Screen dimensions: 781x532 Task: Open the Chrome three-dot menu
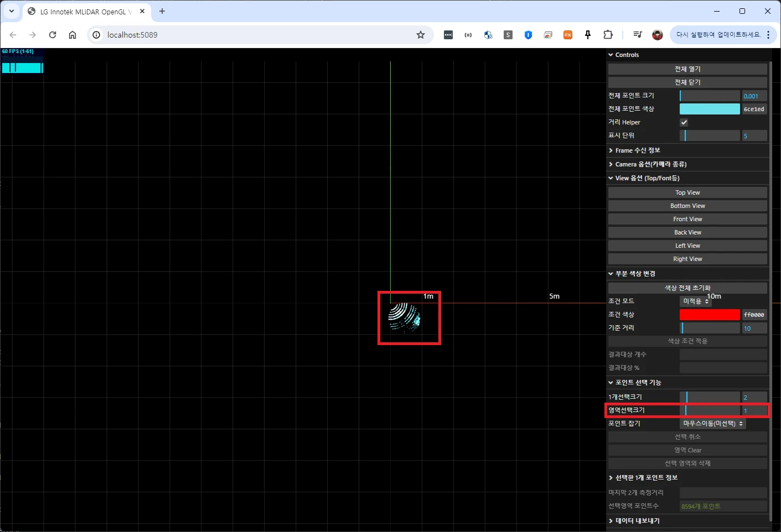(768, 35)
